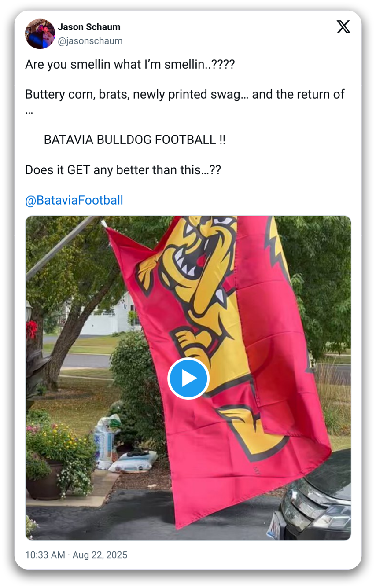Image resolution: width=376 pixels, height=588 pixels.
Task: Click the 10:33 AM timestamp
Action: (45, 555)
